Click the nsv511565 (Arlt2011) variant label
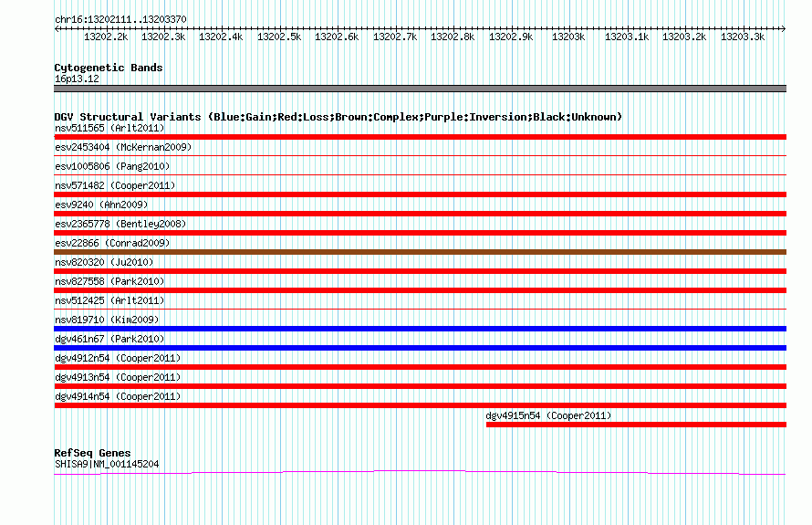 109,128
